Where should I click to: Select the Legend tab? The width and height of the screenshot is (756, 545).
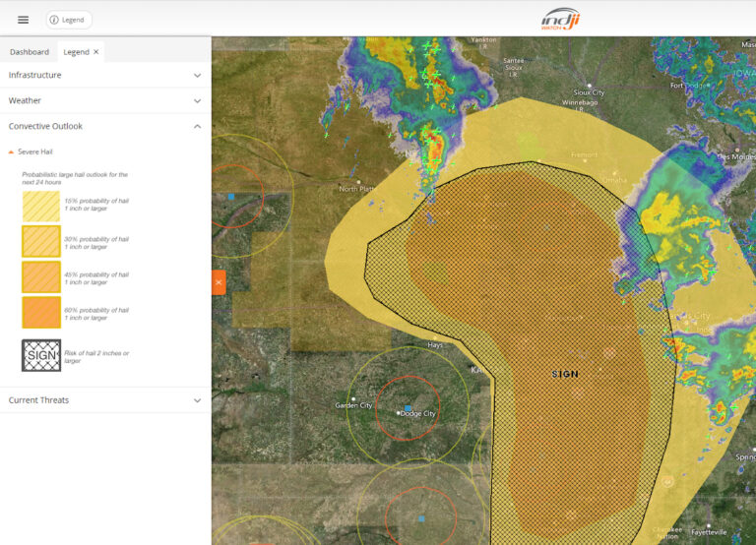coord(76,52)
